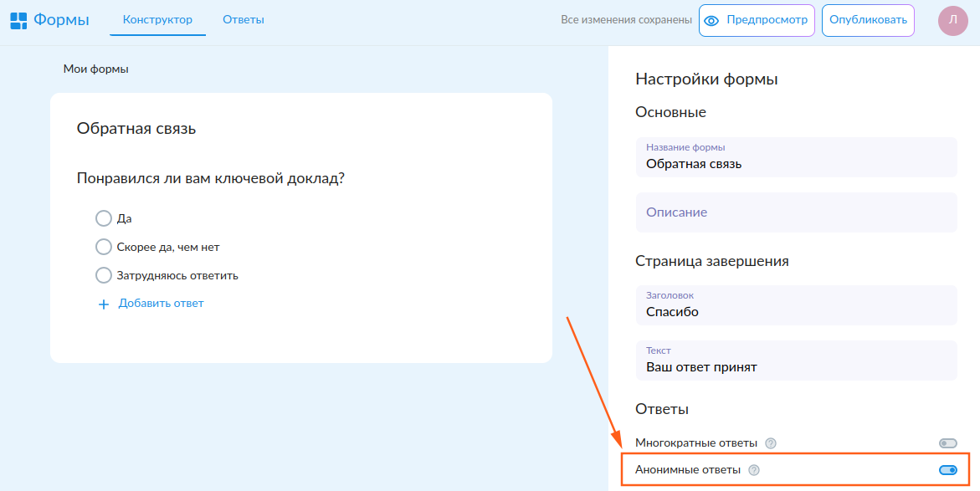Viewport: 980px width, 491px height.
Task: Edit the Текст field Ваш ответ принят
Action: point(796,361)
